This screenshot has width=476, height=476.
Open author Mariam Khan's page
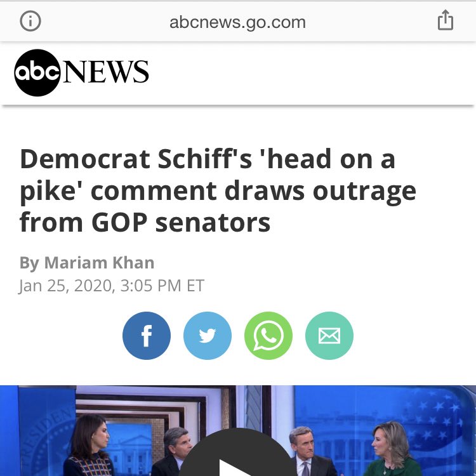(x=100, y=263)
